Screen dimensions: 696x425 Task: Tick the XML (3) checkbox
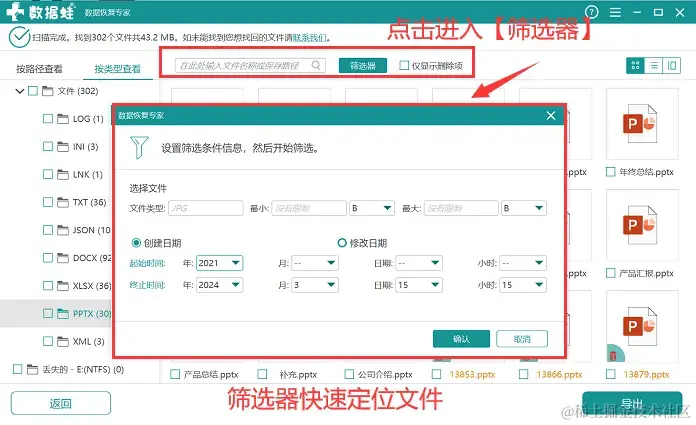(48, 341)
